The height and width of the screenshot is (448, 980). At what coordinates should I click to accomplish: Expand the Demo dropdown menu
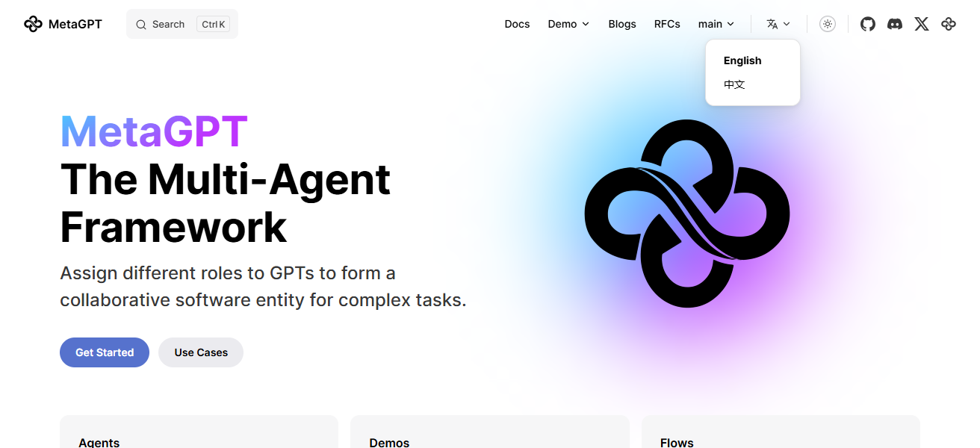coord(568,24)
